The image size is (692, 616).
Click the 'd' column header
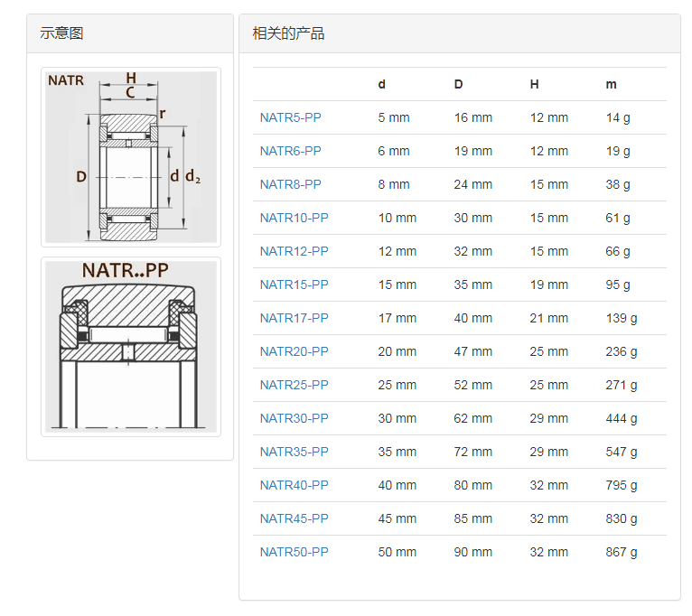point(382,84)
